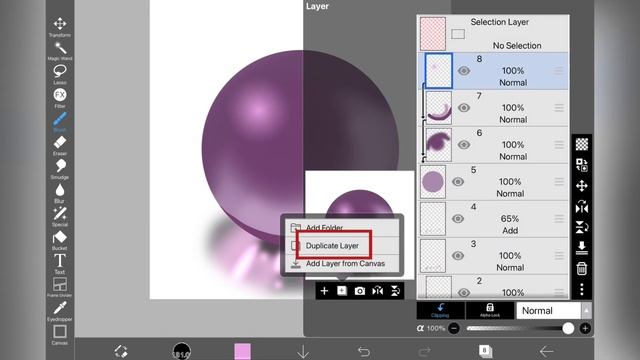Click the redo arrow button
This screenshot has height=360, width=640.
[424, 351]
